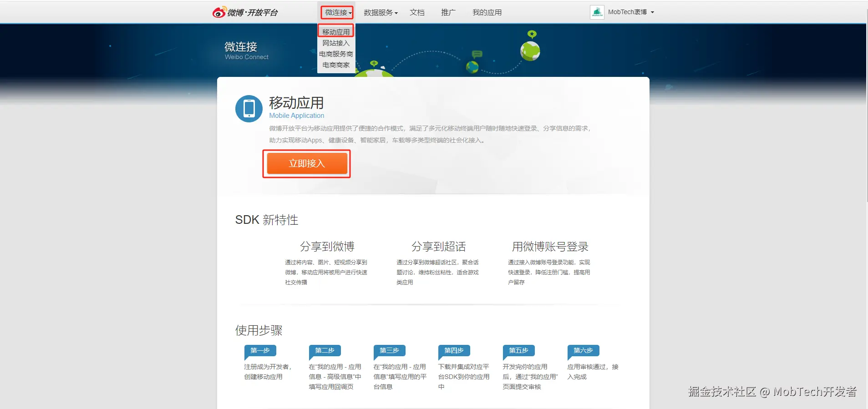Expand the 微连接 dropdown menu
The height and width of the screenshot is (409, 868).
[338, 12]
